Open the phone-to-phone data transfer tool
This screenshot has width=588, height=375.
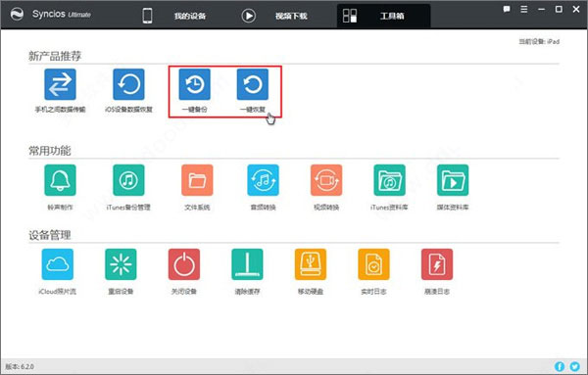(x=60, y=84)
